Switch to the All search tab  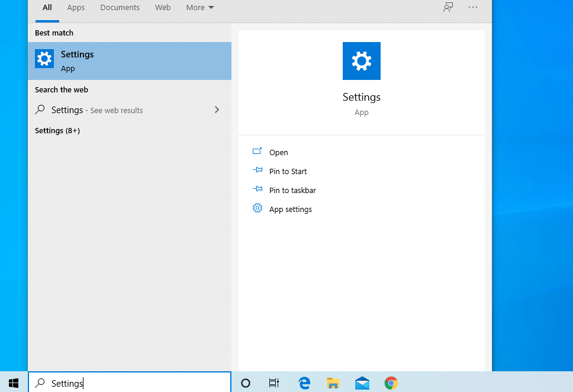(47, 8)
